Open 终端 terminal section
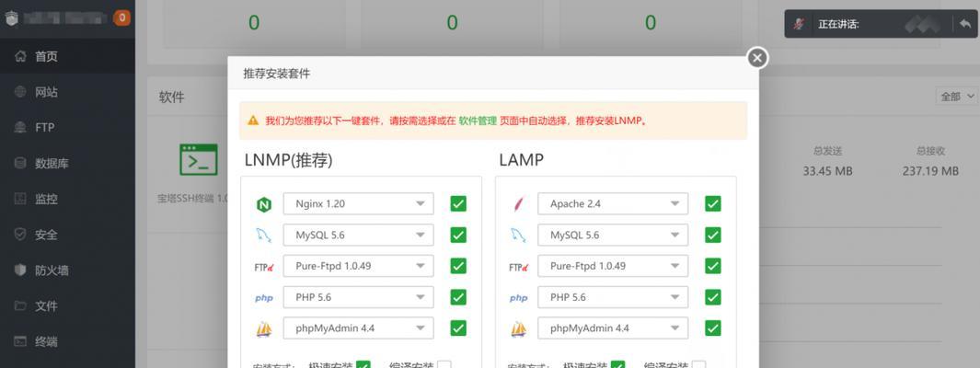Image resolution: width=980 pixels, height=368 pixels. click(67, 341)
